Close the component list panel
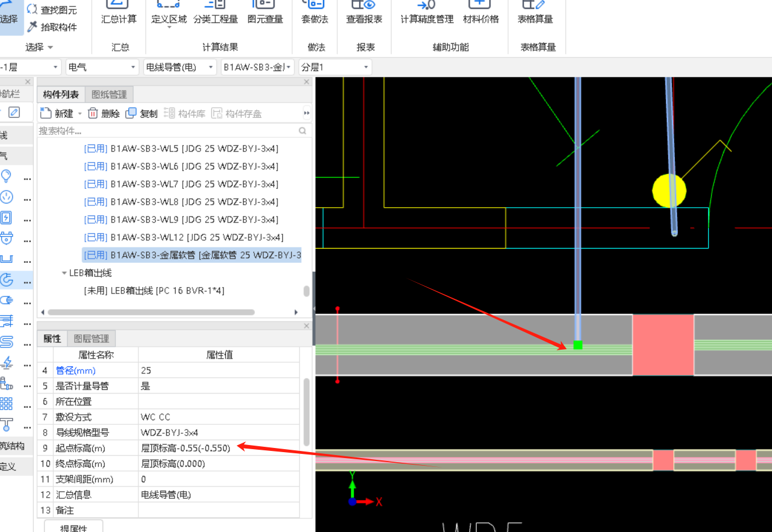This screenshot has height=532, width=772. tap(306, 82)
